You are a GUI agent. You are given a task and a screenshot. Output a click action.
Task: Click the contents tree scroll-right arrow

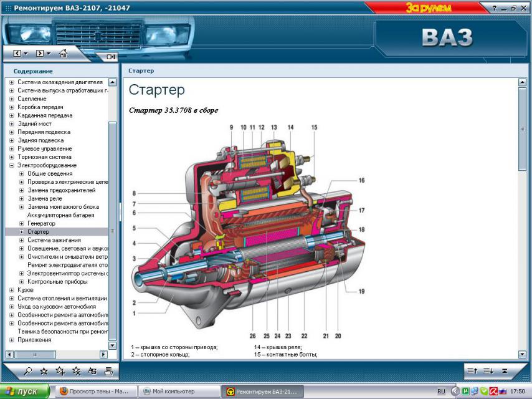click(x=103, y=355)
